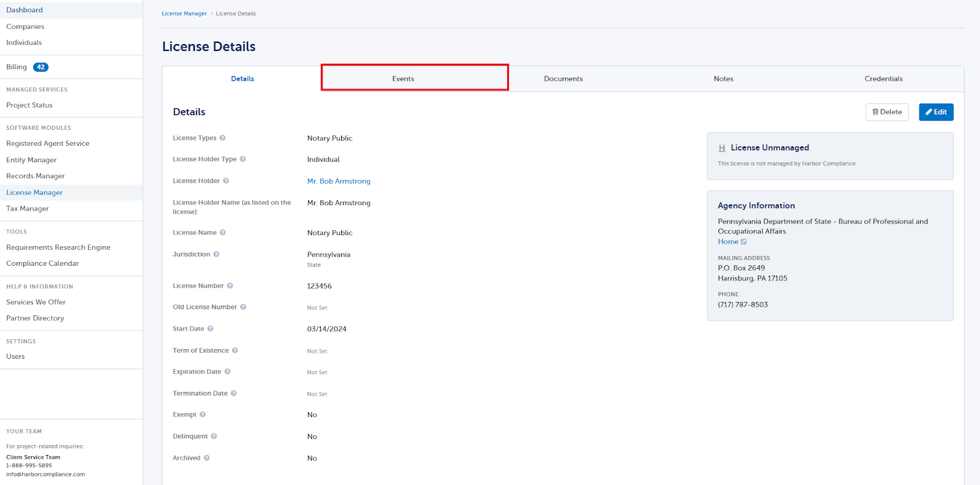Click the Termination Date help icon
The image size is (980, 485).
tap(234, 393)
